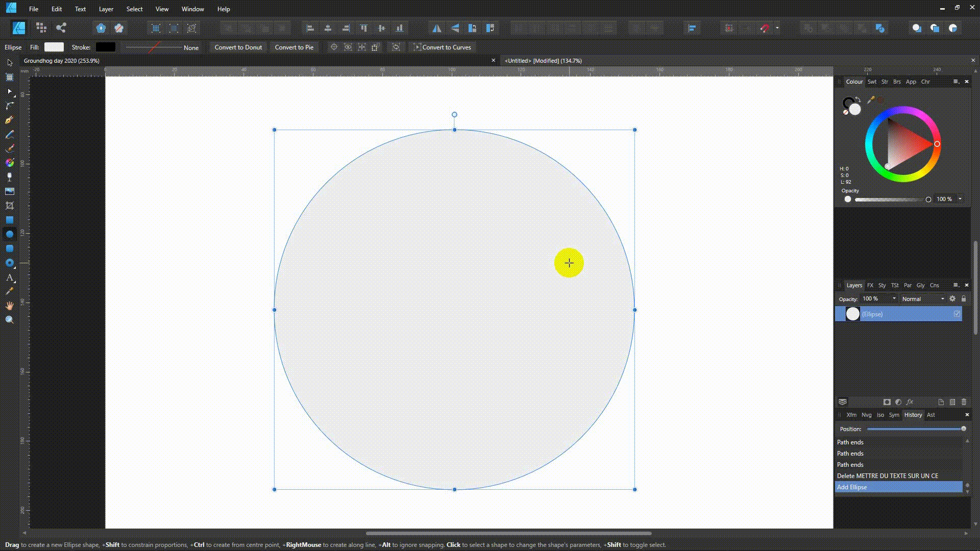Select the Artistic Text tool
The height and width of the screenshot is (551, 980).
click(9, 278)
